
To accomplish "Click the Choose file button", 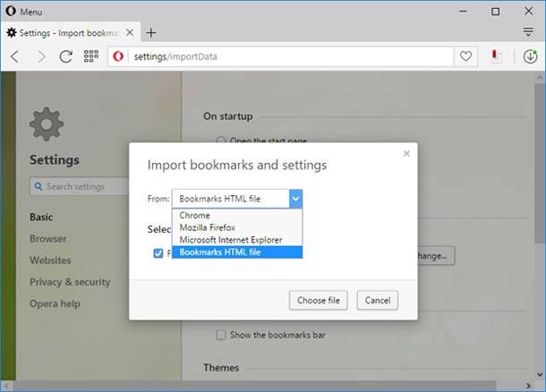I will 319,300.
